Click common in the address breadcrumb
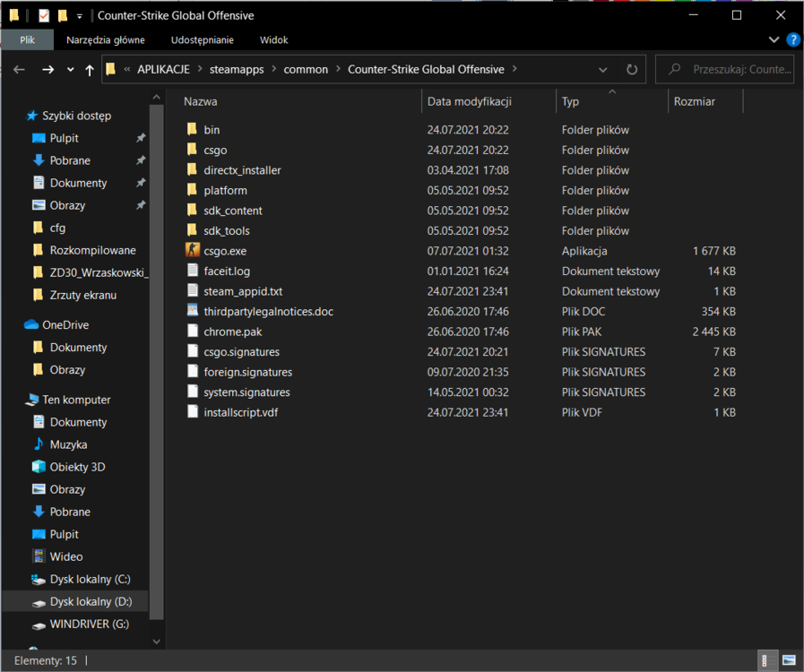 tap(306, 69)
